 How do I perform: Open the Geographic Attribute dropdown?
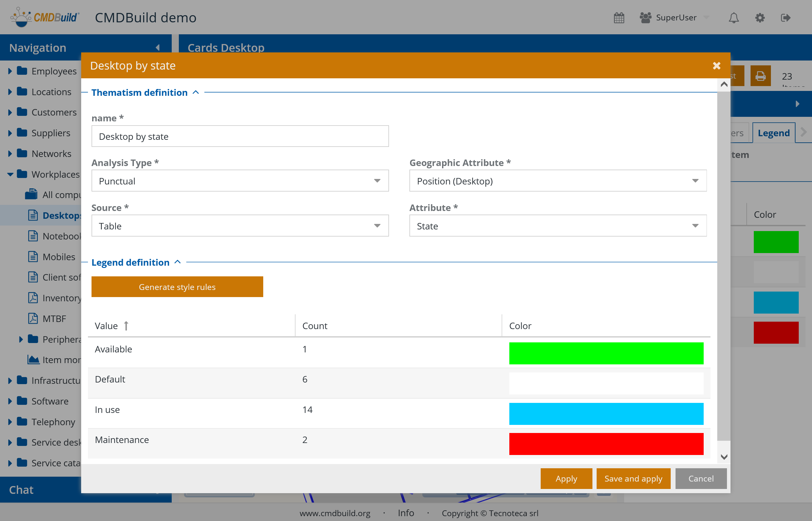pos(695,181)
